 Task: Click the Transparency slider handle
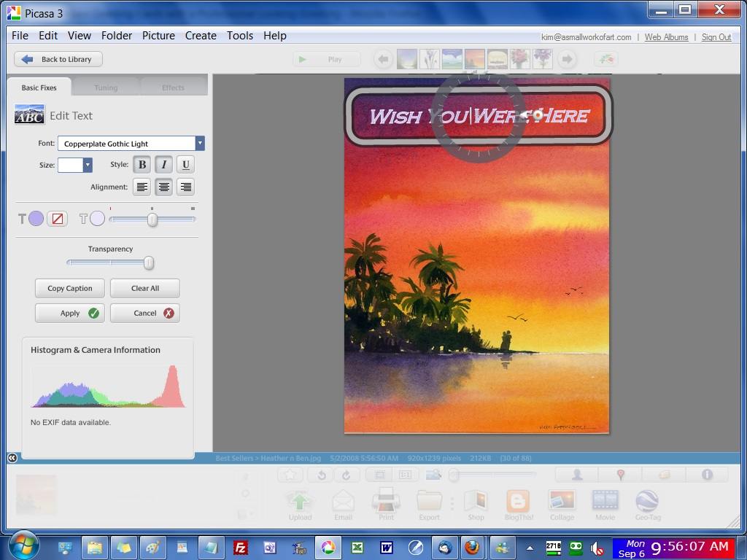coord(149,262)
